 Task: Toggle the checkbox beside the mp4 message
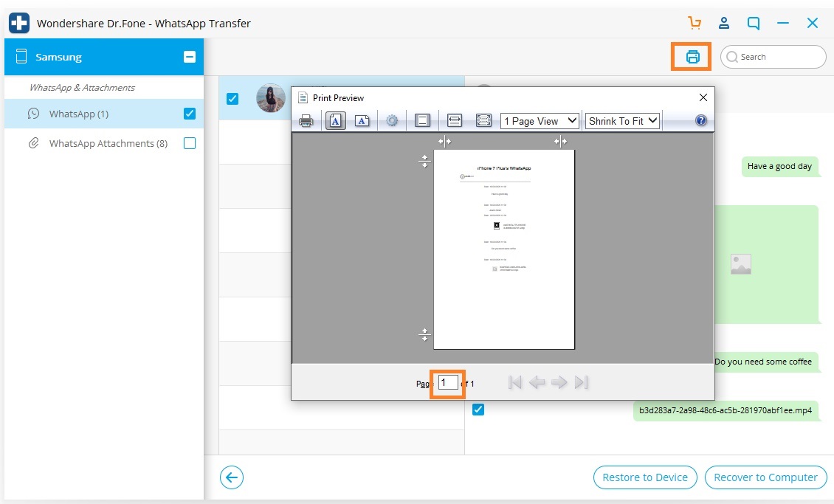(x=478, y=410)
